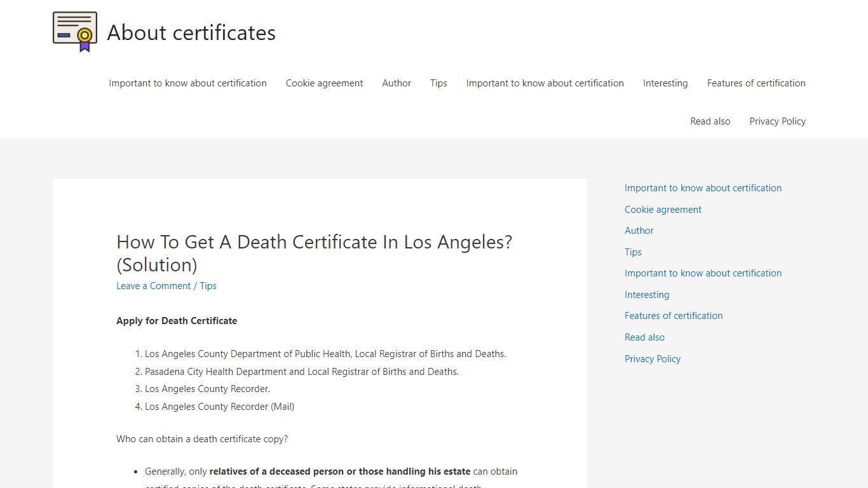This screenshot has width=868, height=488.
Task: Open Cookie agreement in top navigation
Action: click(324, 83)
